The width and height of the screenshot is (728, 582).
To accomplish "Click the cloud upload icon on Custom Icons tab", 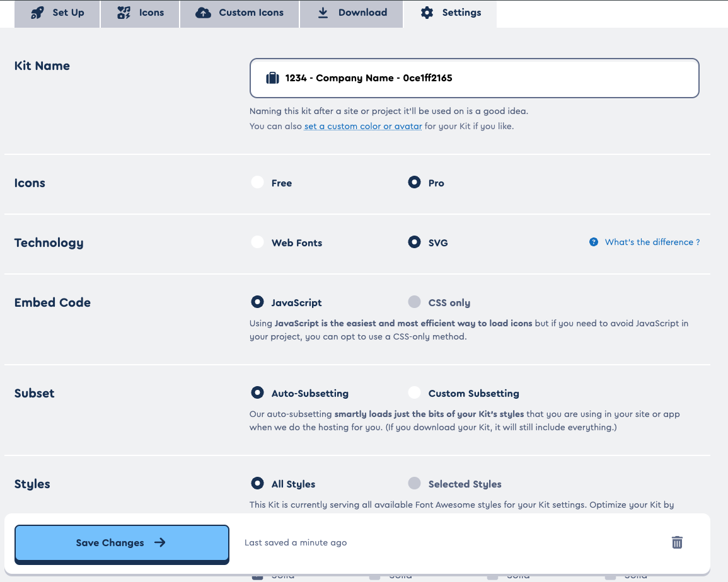I will [203, 13].
